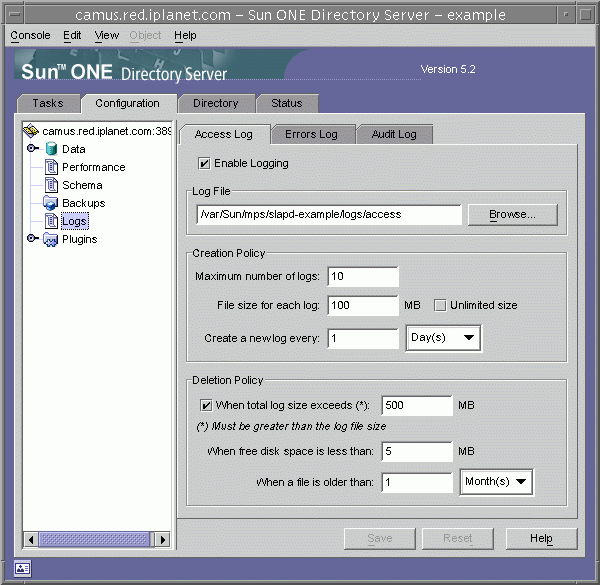Select the Access Log tab
Image resolution: width=600 pixels, height=585 pixels.
(224, 134)
